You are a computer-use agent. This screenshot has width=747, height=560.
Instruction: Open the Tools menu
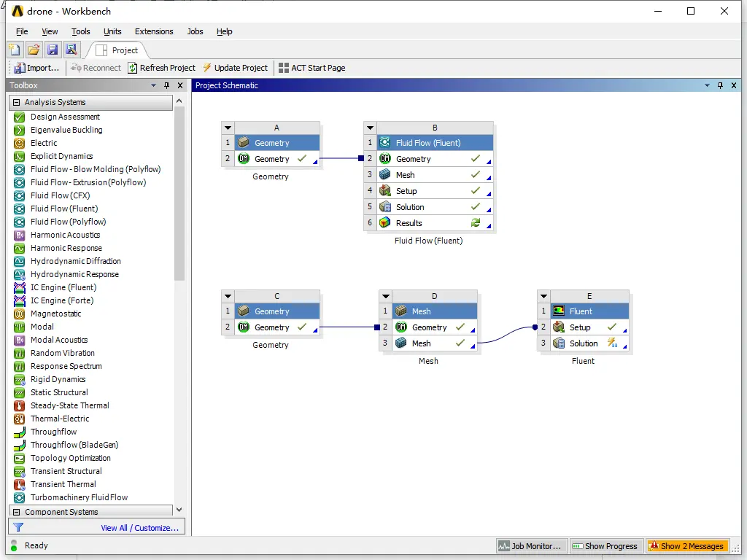(x=80, y=31)
